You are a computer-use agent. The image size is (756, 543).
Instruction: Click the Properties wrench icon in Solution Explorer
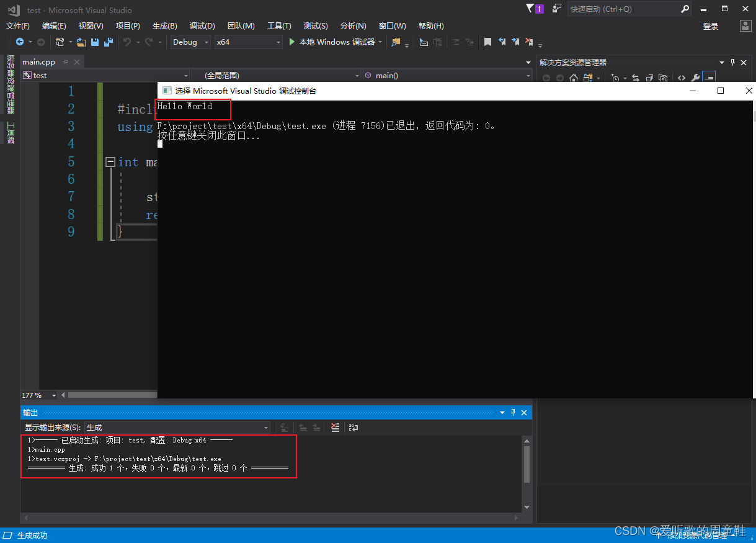(x=696, y=78)
